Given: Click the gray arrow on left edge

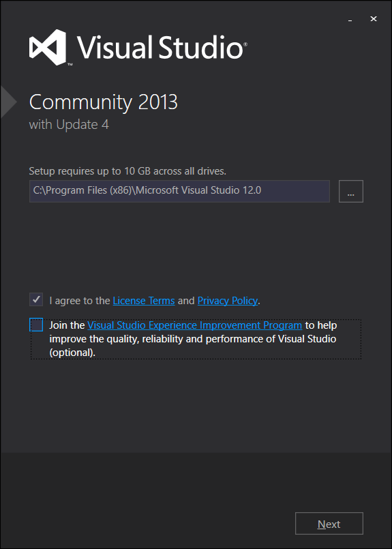Looking at the screenshot, I should (x=9, y=102).
